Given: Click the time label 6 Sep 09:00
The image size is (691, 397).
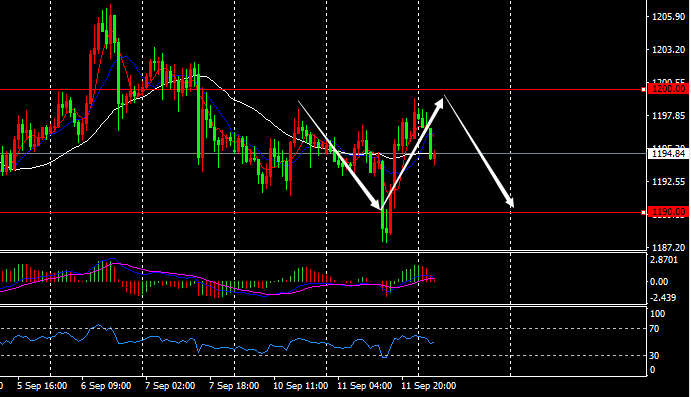Looking at the screenshot, I should tap(106, 386).
